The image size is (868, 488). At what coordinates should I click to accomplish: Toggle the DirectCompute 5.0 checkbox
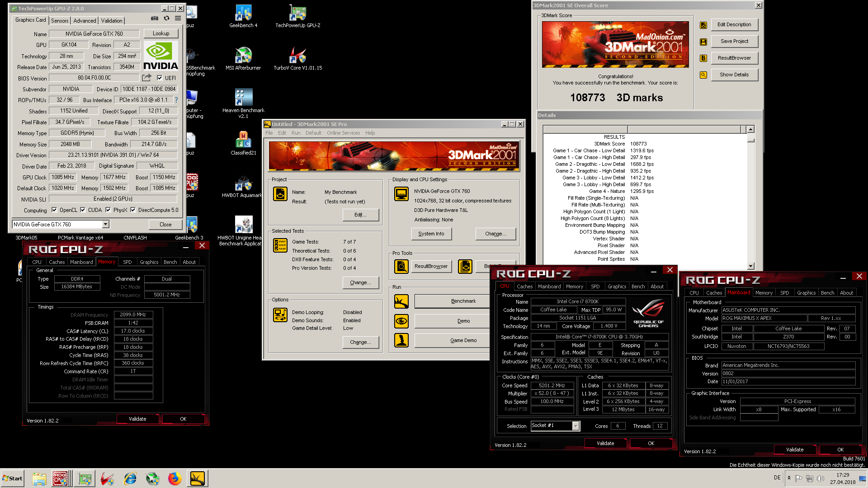133,210
